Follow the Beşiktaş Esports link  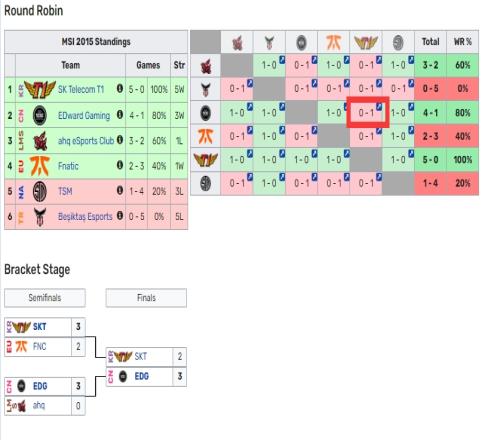(85, 217)
